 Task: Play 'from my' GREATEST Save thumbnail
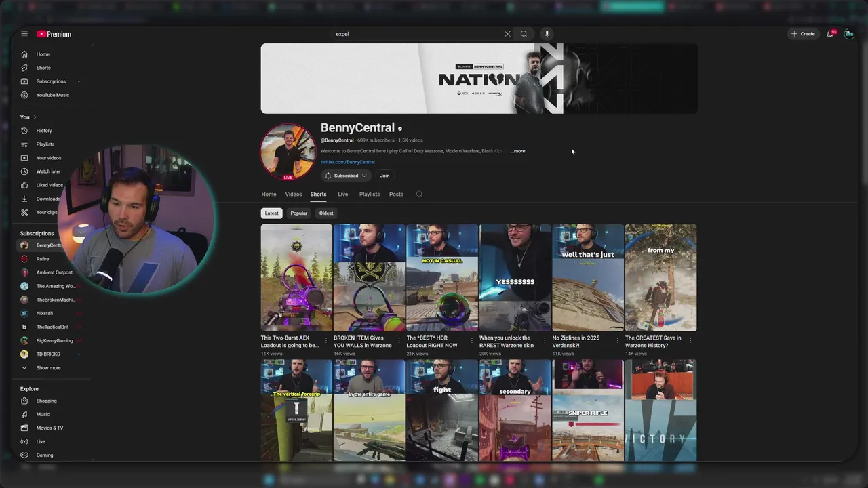[660, 278]
